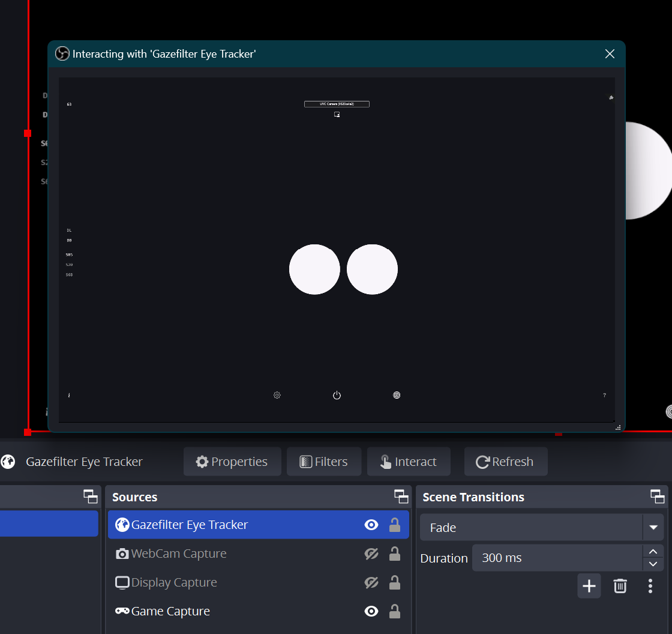The width and height of the screenshot is (672, 634).
Task: Increase transition duration with the up chevron
Action: click(653, 551)
